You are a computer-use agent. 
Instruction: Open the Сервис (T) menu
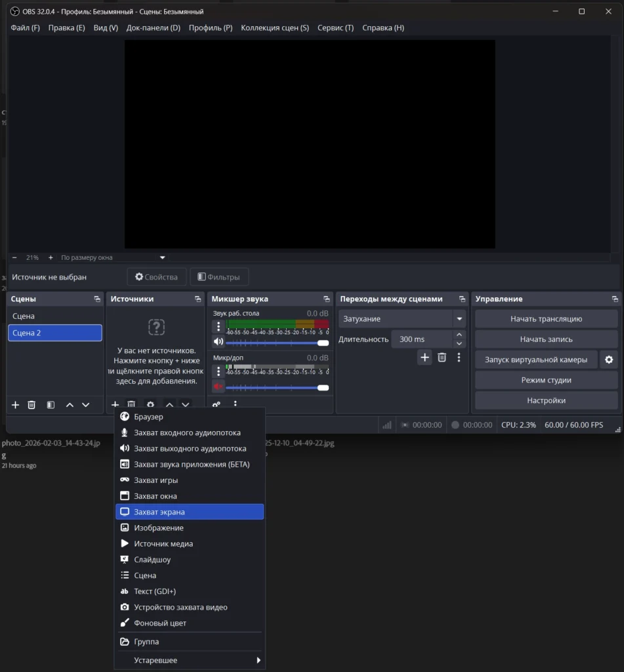(x=335, y=28)
